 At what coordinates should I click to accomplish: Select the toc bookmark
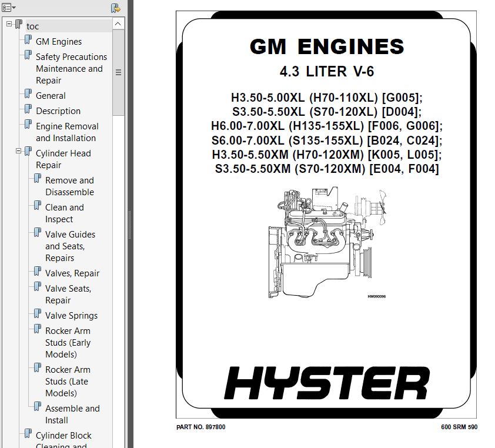[x=32, y=26]
